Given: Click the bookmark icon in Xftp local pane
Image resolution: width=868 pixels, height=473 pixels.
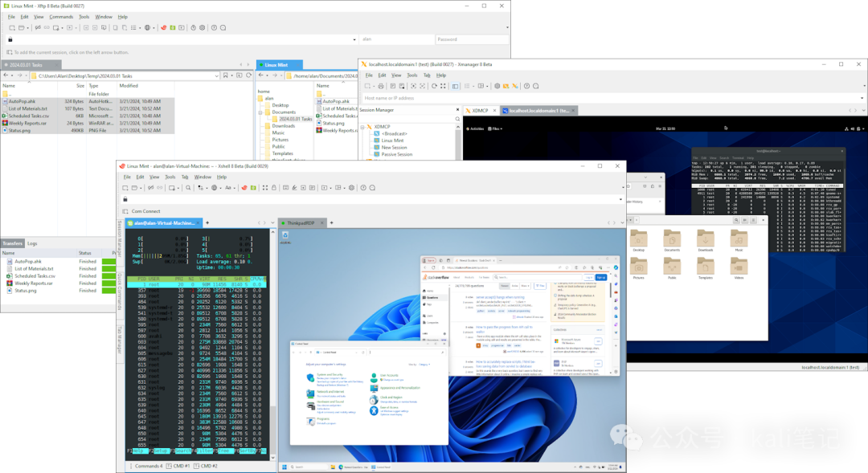Looking at the screenshot, I should (x=225, y=75).
